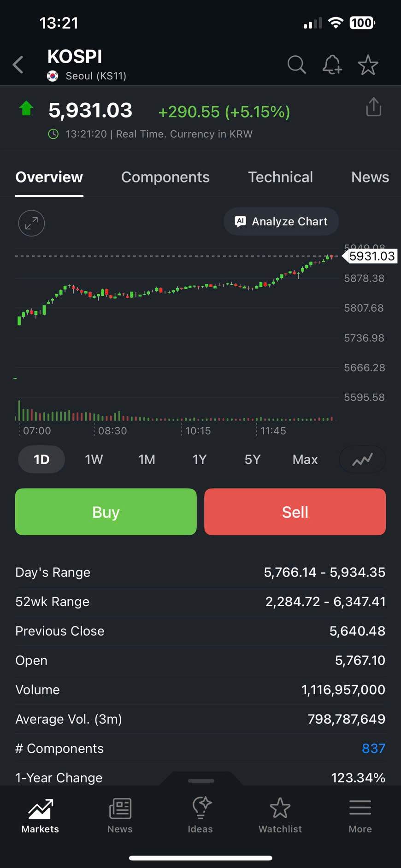Expand chart to fullscreen
The image size is (401, 868).
[31, 223]
